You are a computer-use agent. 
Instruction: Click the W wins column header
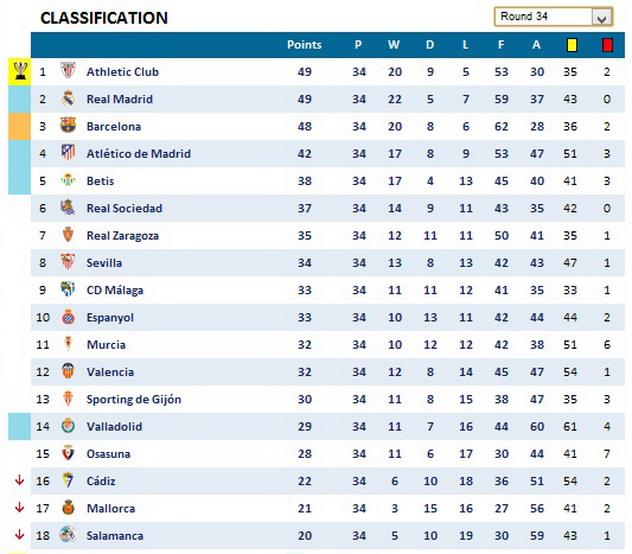point(393,45)
